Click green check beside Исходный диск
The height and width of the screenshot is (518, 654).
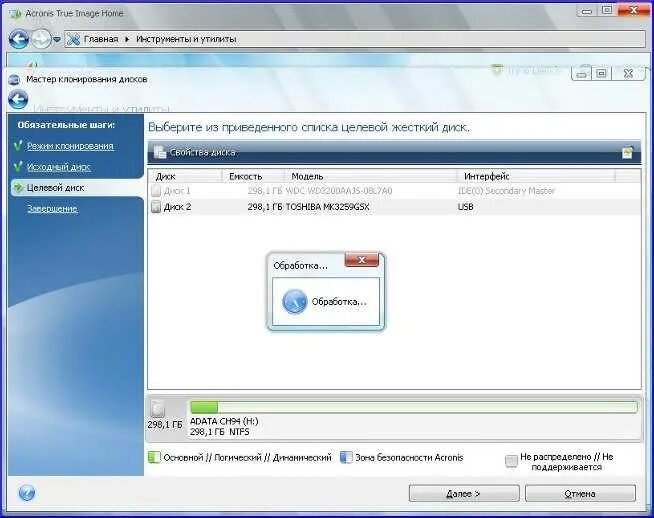point(18,166)
